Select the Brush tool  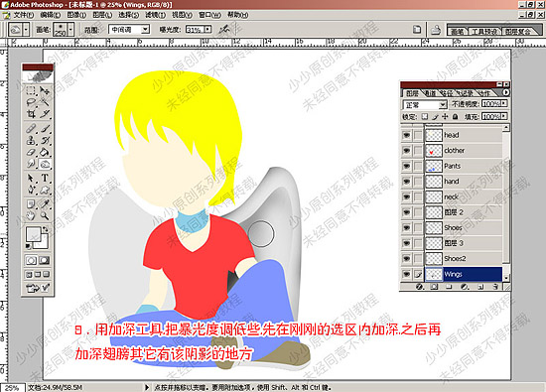(x=45, y=128)
